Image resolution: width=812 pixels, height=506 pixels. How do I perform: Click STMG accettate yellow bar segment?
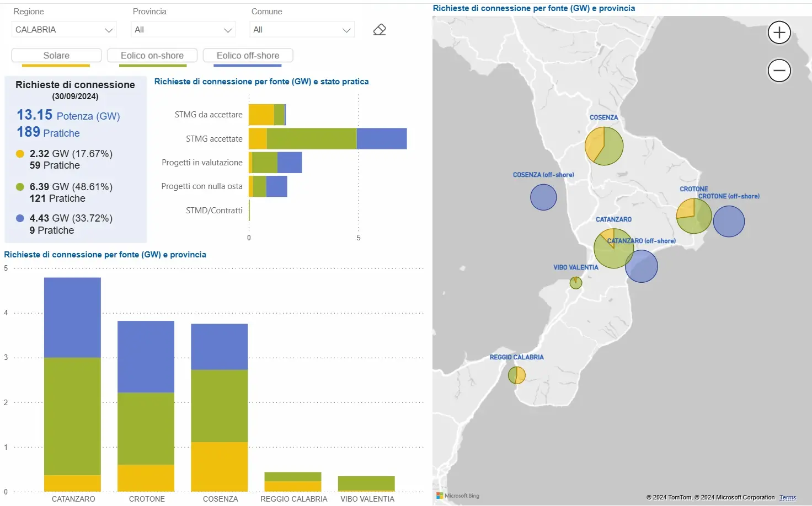click(258, 138)
